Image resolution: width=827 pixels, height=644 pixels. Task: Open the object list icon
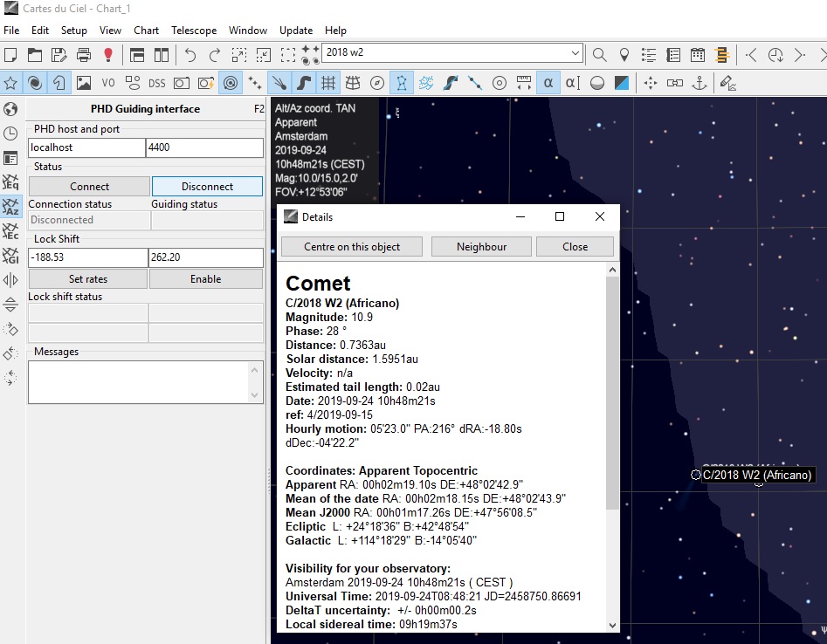[649, 55]
